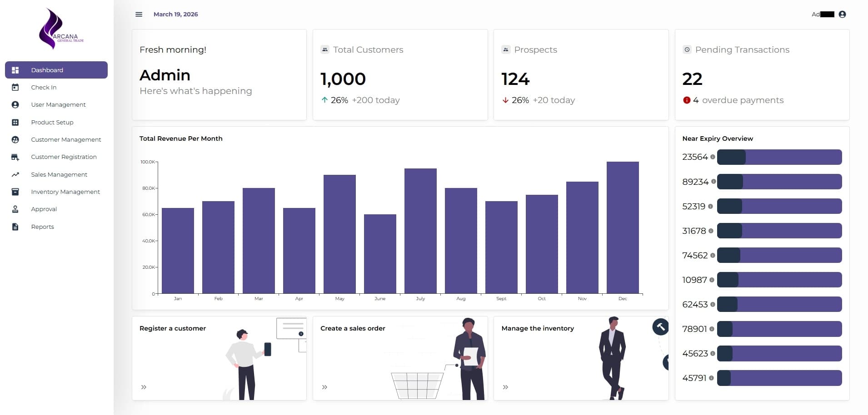This screenshot has height=415, width=868.
Task: Select the Check In calendar icon
Action: point(15,87)
